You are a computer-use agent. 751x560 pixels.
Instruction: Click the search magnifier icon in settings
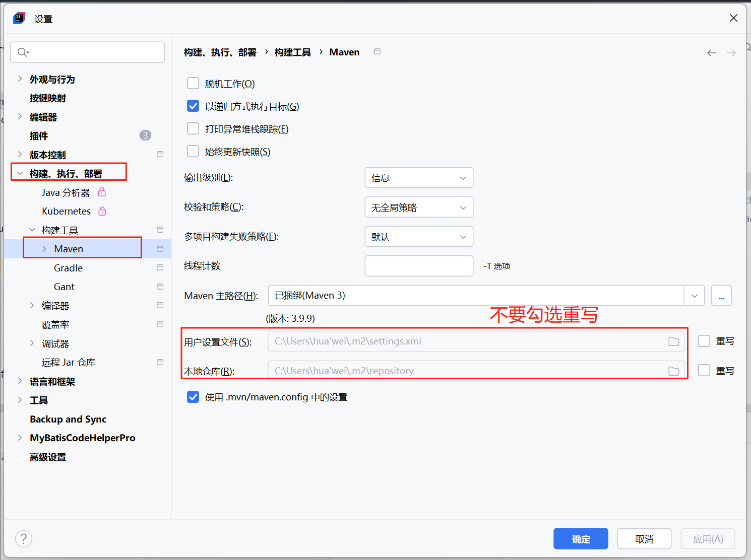(23, 52)
